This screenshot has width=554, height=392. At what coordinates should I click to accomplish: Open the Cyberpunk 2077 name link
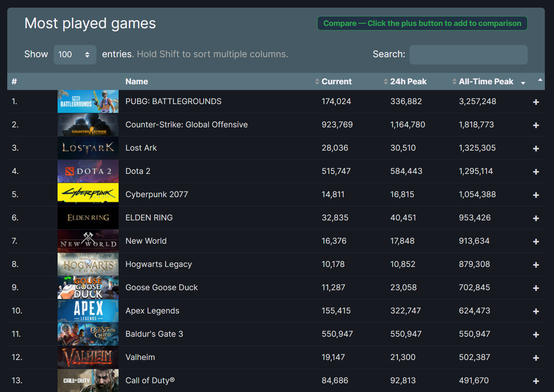[x=157, y=194]
